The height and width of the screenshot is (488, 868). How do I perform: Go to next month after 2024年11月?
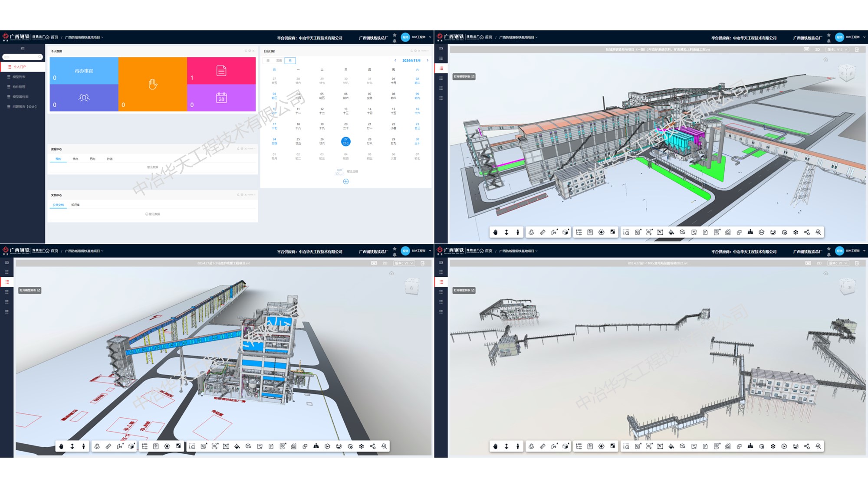click(427, 61)
